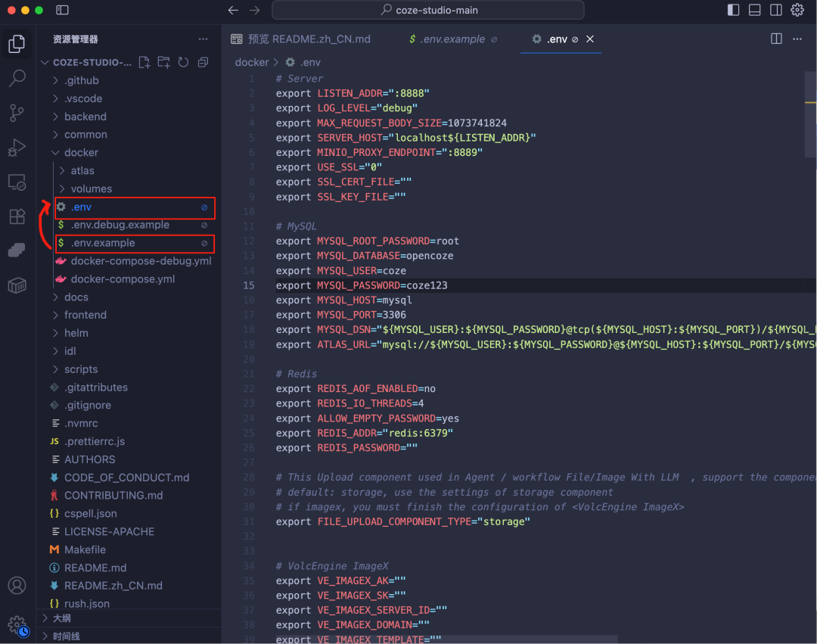Click New File icon in explorer header
This screenshot has width=817, height=644.
(x=144, y=63)
